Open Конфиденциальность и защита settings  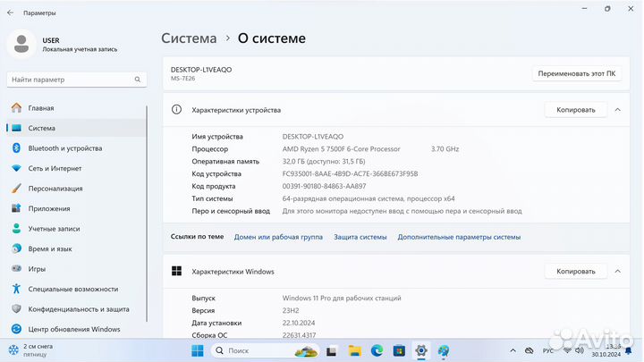tap(76, 309)
